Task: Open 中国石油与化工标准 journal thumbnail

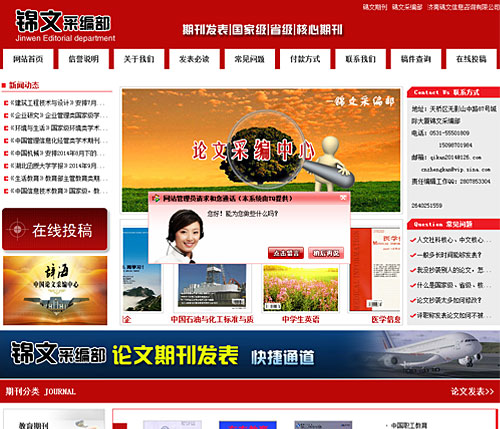Action: pos(212,287)
